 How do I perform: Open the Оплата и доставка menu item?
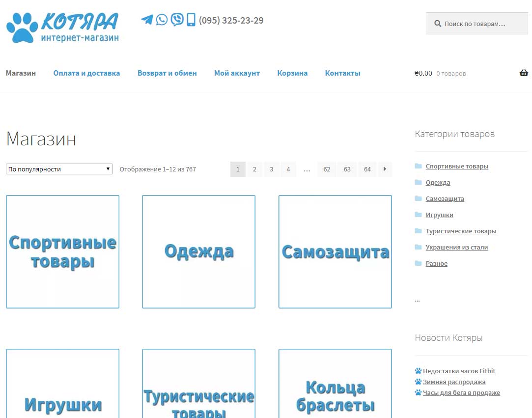point(86,73)
